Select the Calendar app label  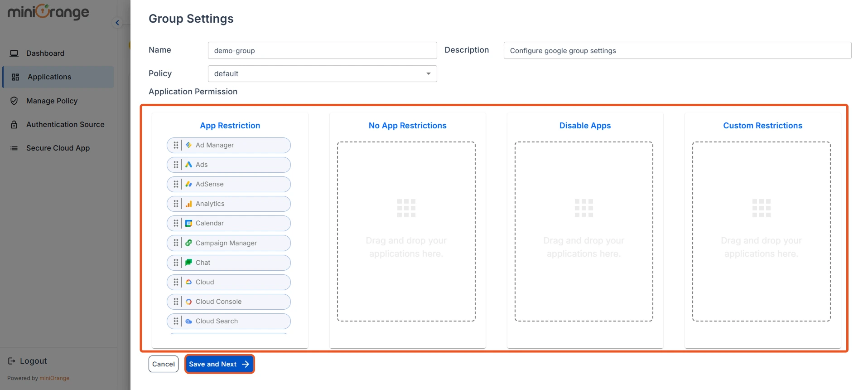(210, 223)
